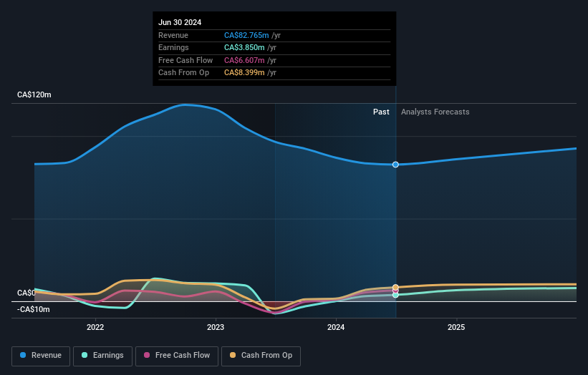The height and width of the screenshot is (375, 588).
Task: Click the Analysts Forecasts label
Action: coord(435,112)
